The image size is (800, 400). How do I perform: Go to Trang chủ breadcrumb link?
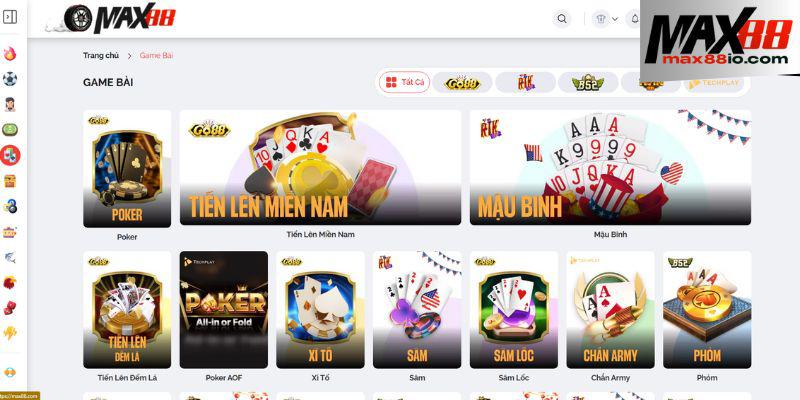[x=101, y=56]
